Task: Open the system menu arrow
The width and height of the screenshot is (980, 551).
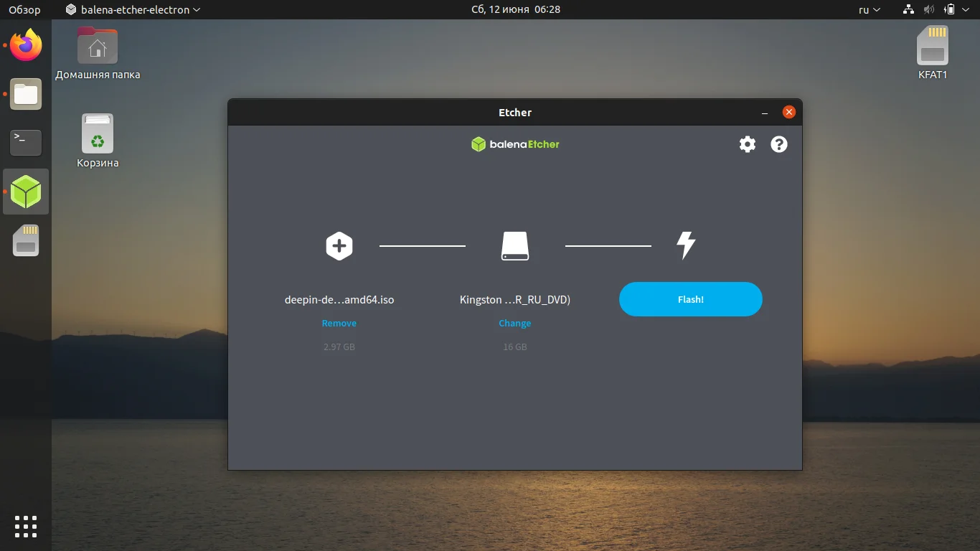Action: [x=966, y=10]
